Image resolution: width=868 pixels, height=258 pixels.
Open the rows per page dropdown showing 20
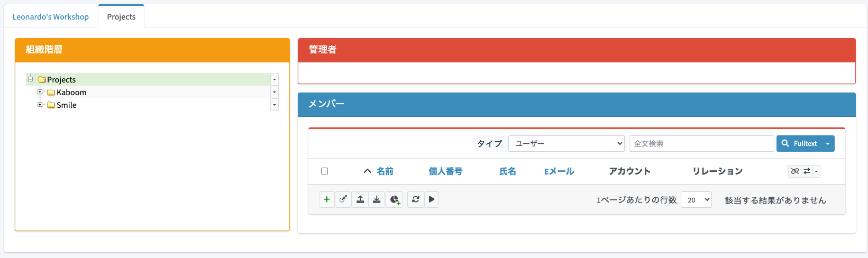pyautogui.click(x=696, y=200)
